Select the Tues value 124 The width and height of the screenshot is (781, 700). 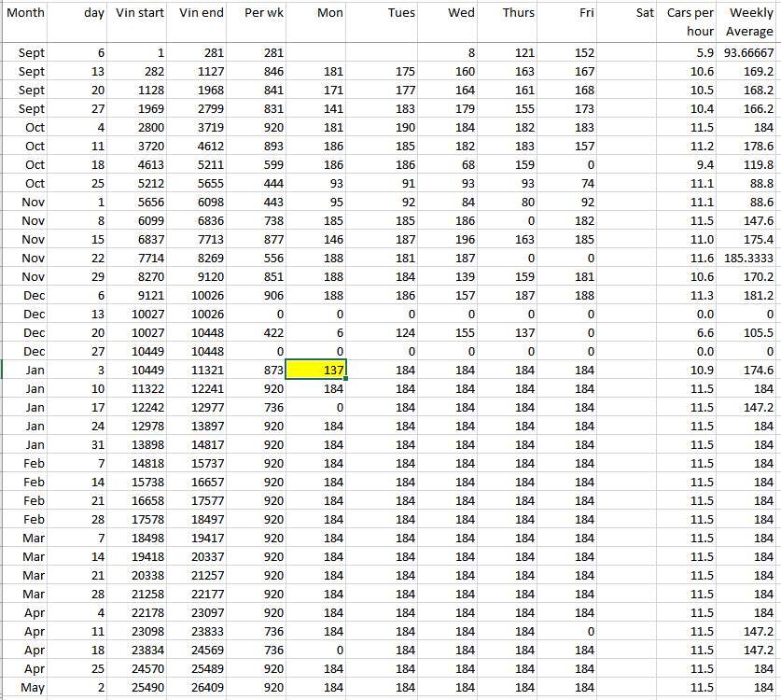coord(384,333)
